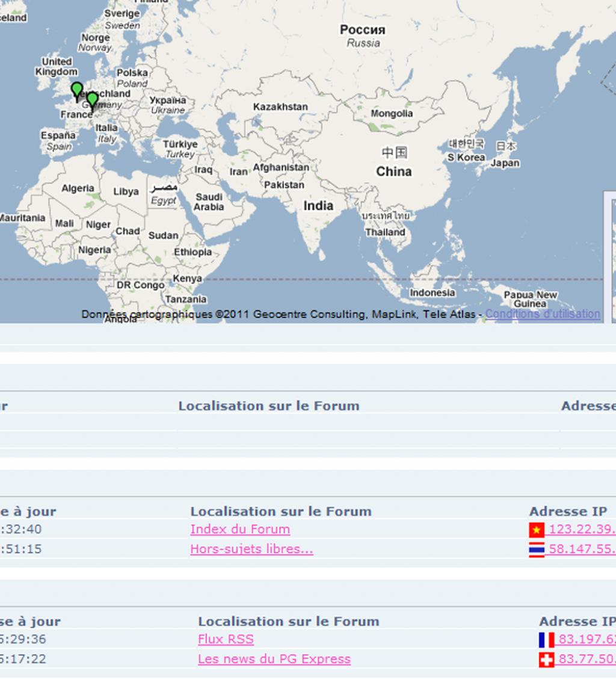Open the Index du Forum link

tap(240, 529)
